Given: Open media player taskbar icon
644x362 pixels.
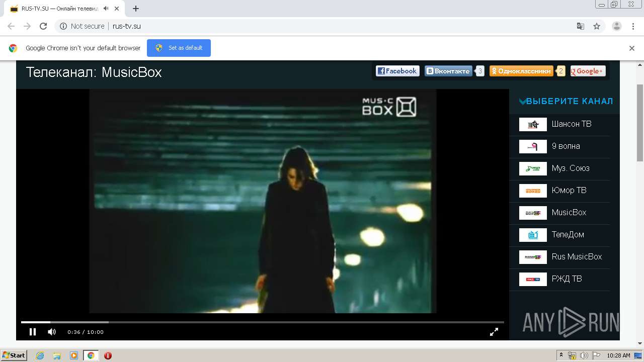Looking at the screenshot, I should coord(74,355).
